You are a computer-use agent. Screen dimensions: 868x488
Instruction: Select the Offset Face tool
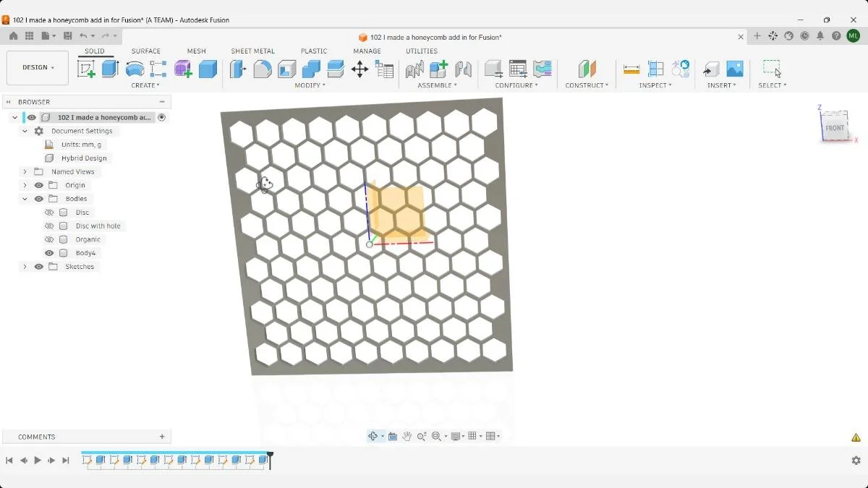tap(336, 69)
